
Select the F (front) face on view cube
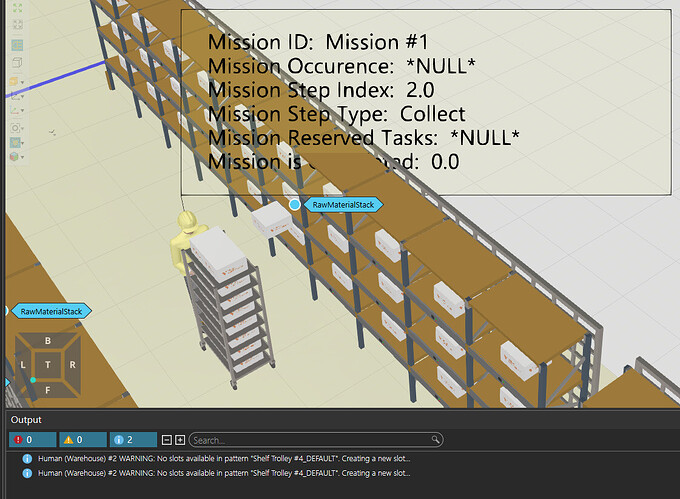point(48,390)
